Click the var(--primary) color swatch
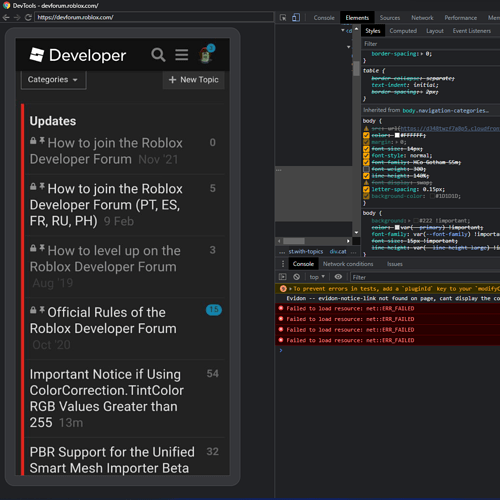The image size is (500, 500). pyautogui.click(x=397, y=227)
